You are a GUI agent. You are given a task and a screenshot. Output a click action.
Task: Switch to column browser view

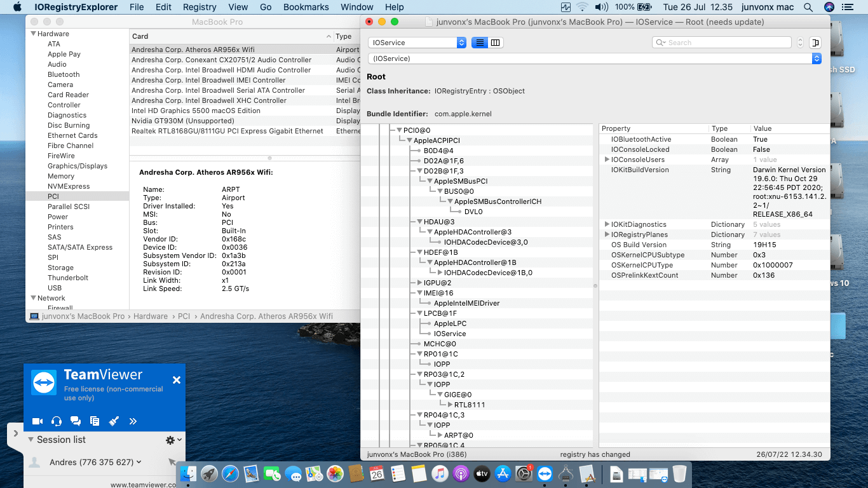496,43
